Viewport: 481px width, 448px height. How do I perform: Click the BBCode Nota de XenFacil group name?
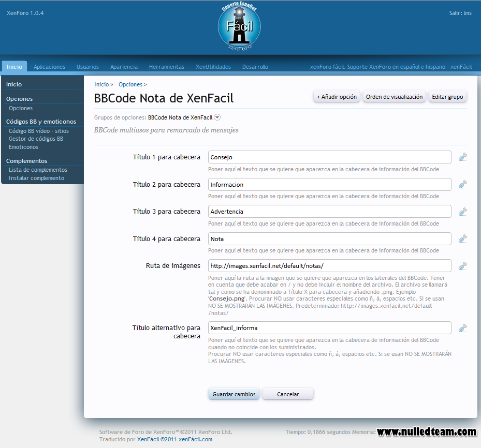click(180, 117)
